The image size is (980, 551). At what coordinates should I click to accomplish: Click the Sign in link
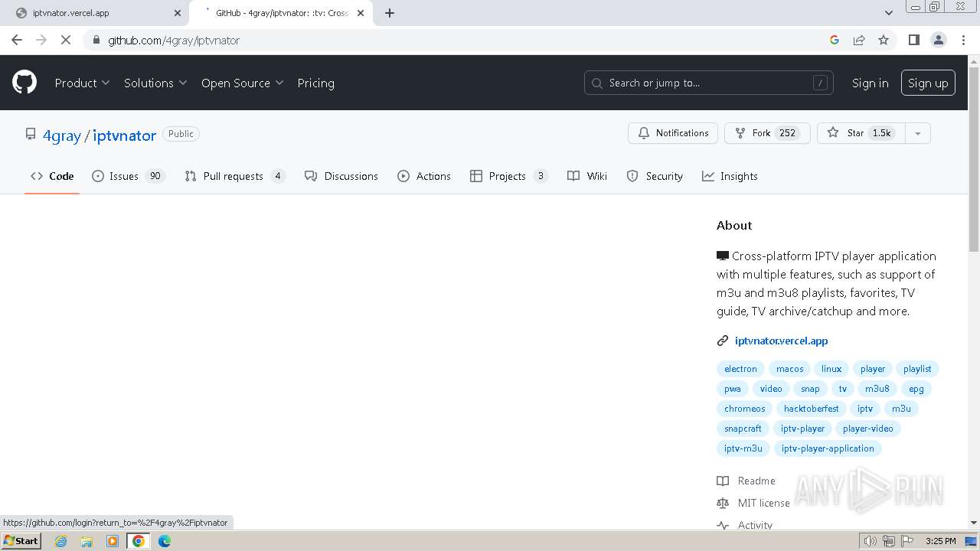pos(870,83)
